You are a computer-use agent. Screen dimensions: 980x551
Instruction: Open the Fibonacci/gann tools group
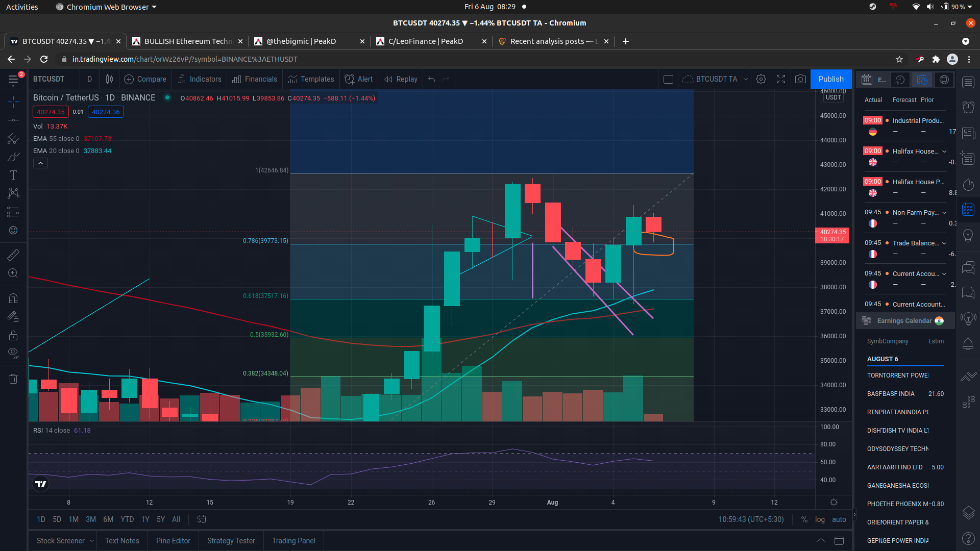[x=13, y=139]
